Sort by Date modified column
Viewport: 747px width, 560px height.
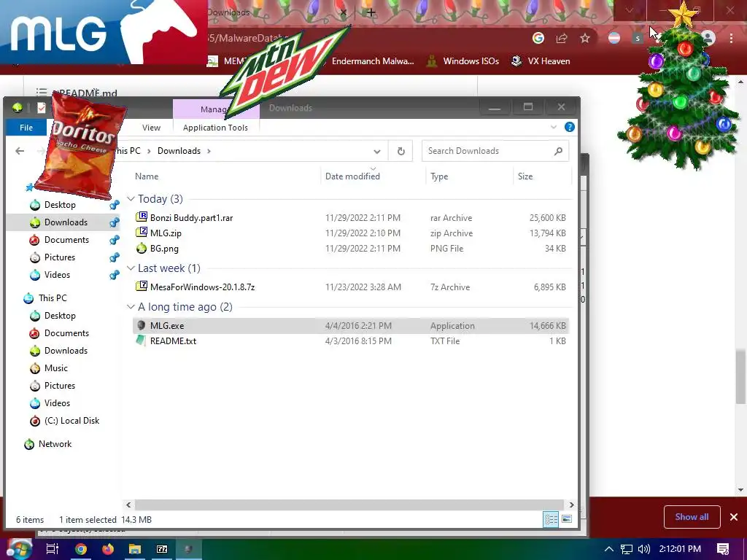352,176
